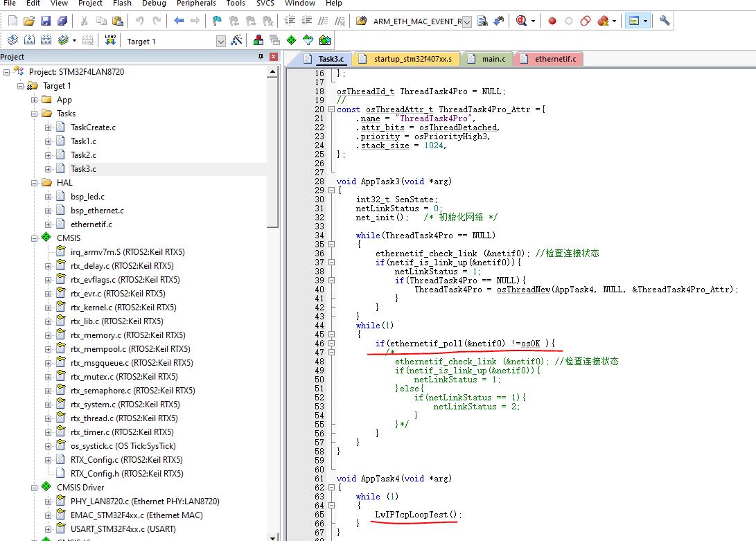Select bsp_led.c in the HAL folder
This screenshot has width=756, height=541.
(88, 197)
